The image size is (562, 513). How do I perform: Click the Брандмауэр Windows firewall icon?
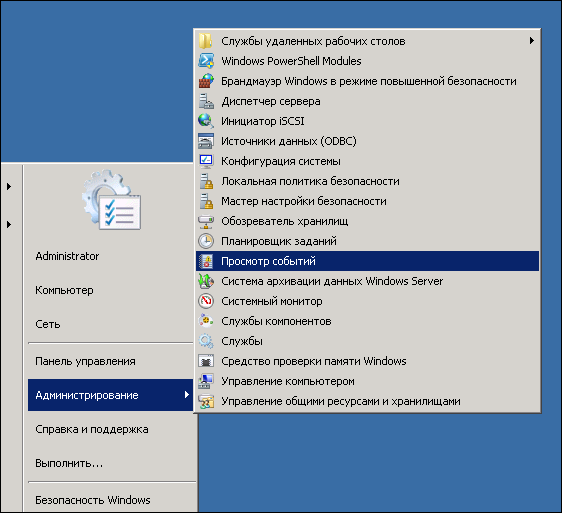tap(206, 81)
